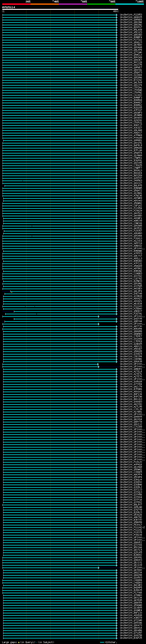The width and height of the screenshot is (146, 644).
Task: Select the UniRef100_Q0GC58 label
Action: pos(131,635)
